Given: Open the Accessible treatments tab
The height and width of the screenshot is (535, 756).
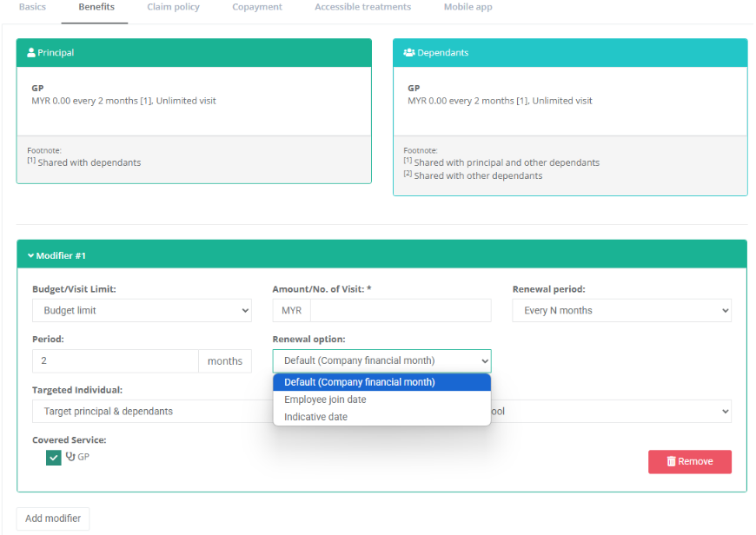Looking at the screenshot, I should click(x=362, y=7).
